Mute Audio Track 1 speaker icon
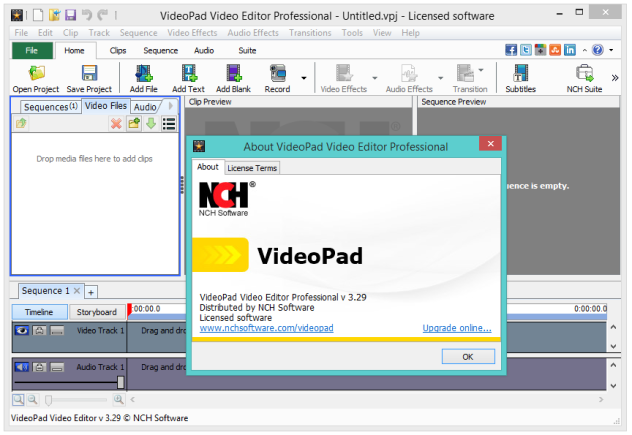The width and height of the screenshot is (632, 435). point(22,367)
